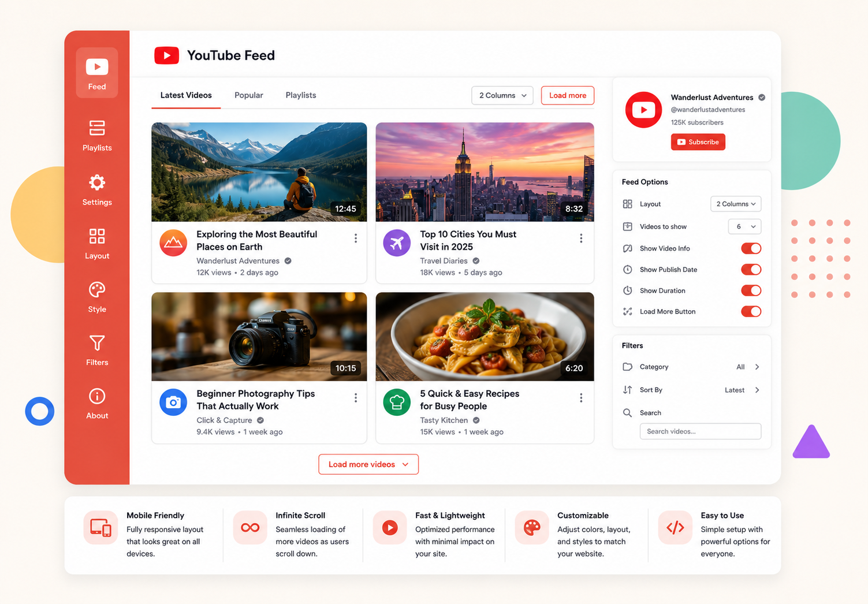Open the mountain lake video thumbnail
Viewport: 868px width, 604px height.
point(259,172)
